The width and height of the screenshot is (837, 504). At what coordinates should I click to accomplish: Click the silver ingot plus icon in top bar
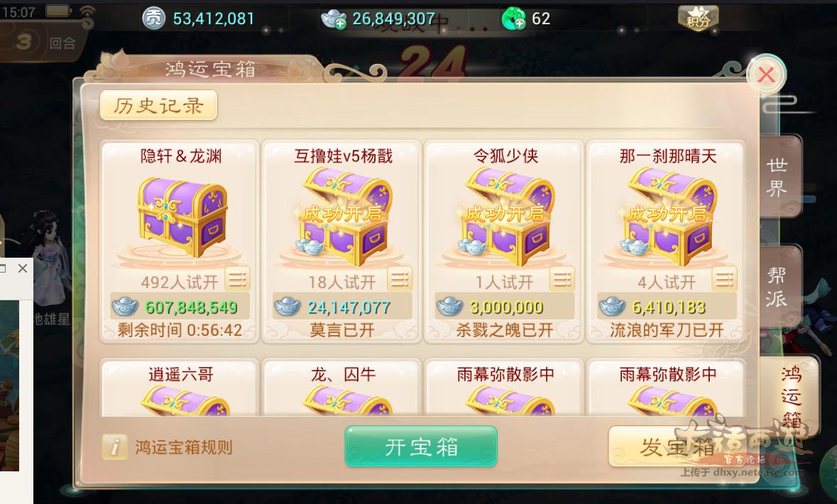tap(334, 19)
